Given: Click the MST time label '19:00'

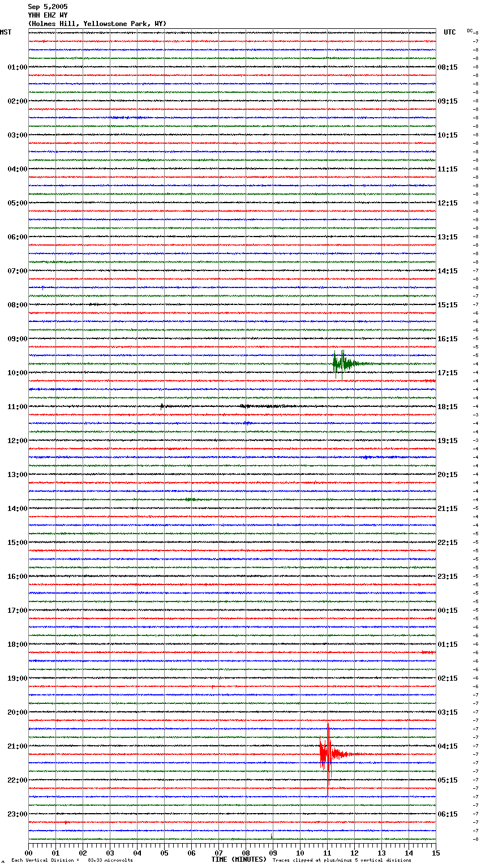Looking at the screenshot, I should pos(18,678).
